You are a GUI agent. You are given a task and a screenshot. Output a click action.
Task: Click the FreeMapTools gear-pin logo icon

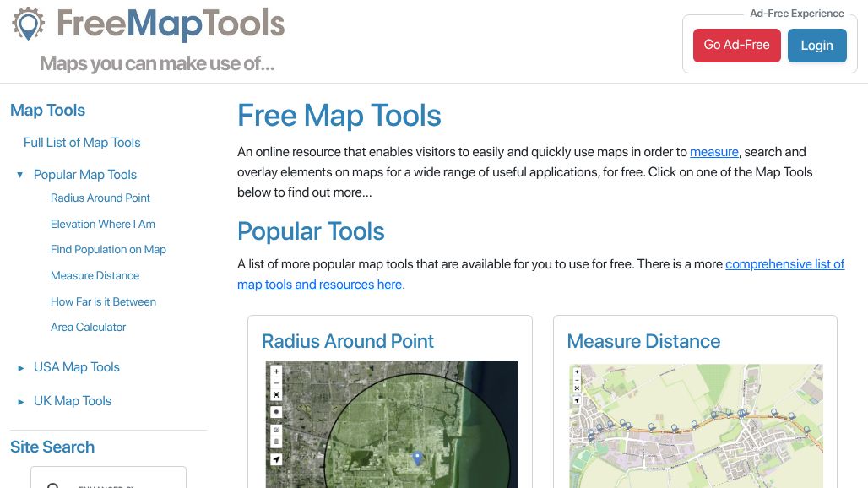(x=28, y=24)
